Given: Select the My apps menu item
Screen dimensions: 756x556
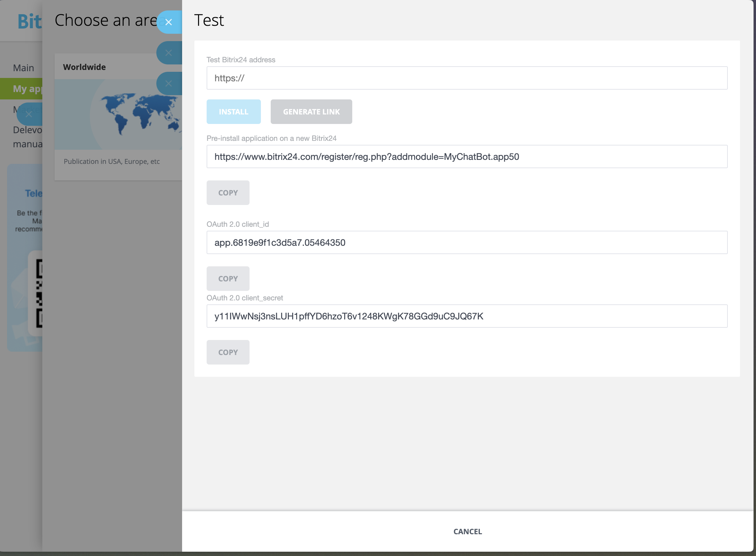Looking at the screenshot, I should click(x=27, y=89).
